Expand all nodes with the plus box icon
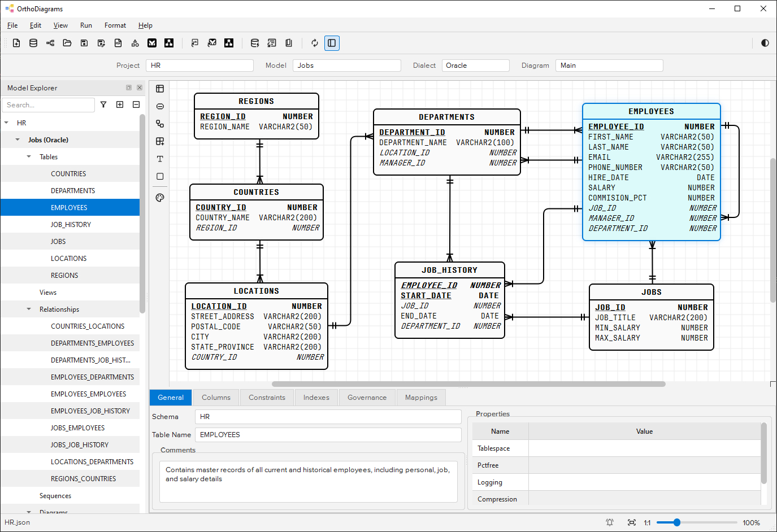Viewport: 777px width, 532px height. tap(120, 104)
